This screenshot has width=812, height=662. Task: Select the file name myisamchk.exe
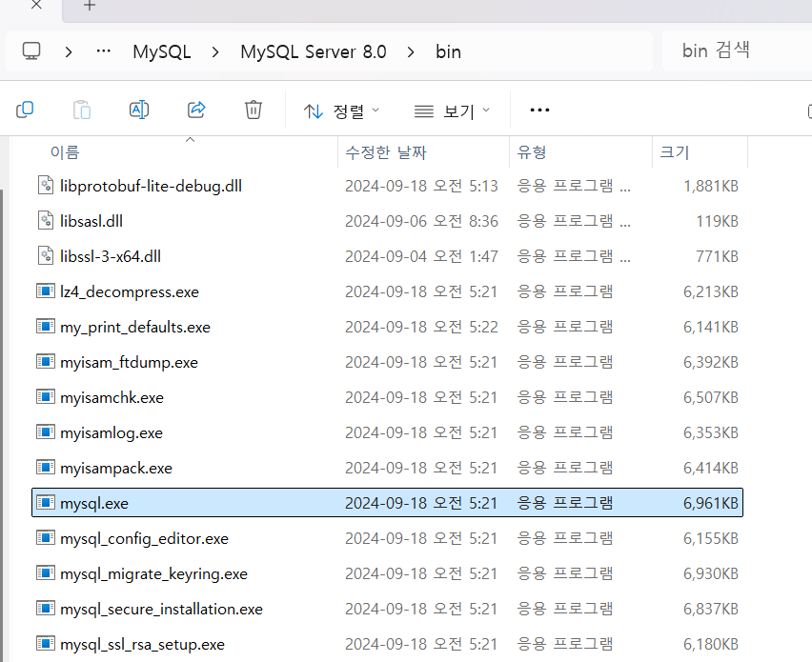(x=112, y=397)
